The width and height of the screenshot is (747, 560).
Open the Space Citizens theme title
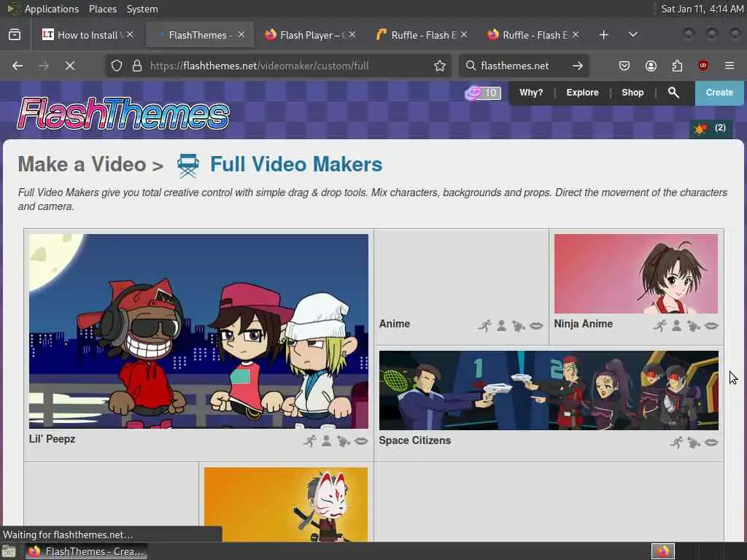[x=414, y=440]
